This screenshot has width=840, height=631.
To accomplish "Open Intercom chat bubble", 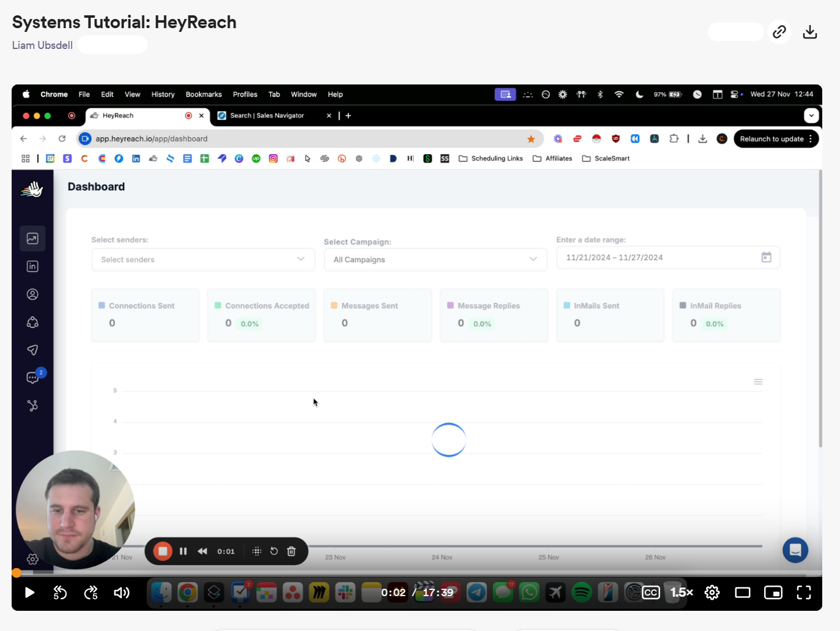I will [x=795, y=550].
